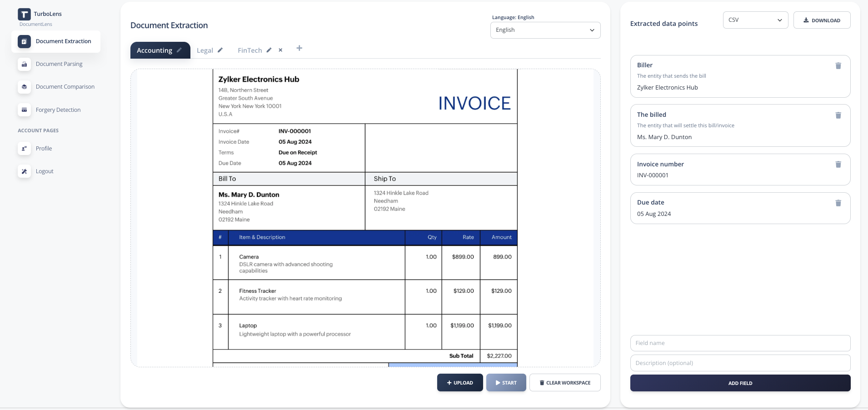Close the FinTech tab

280,50
